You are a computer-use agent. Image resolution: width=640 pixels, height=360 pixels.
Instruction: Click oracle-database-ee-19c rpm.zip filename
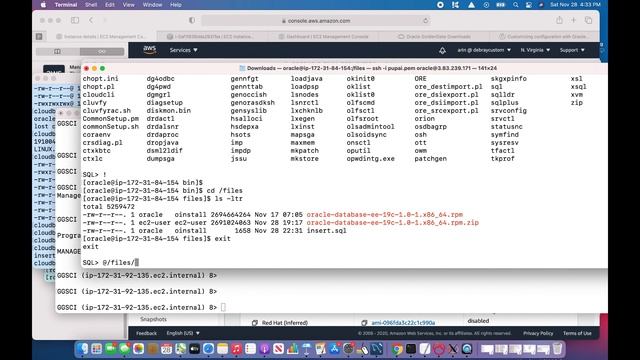[392, 222]
